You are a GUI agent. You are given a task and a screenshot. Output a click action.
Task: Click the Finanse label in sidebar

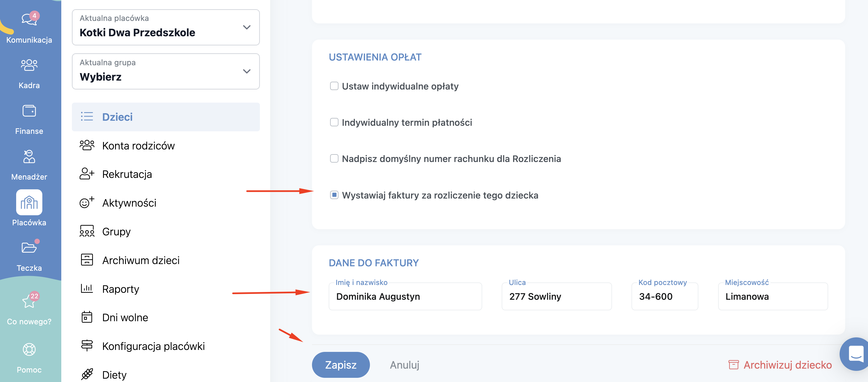[29, 131]
